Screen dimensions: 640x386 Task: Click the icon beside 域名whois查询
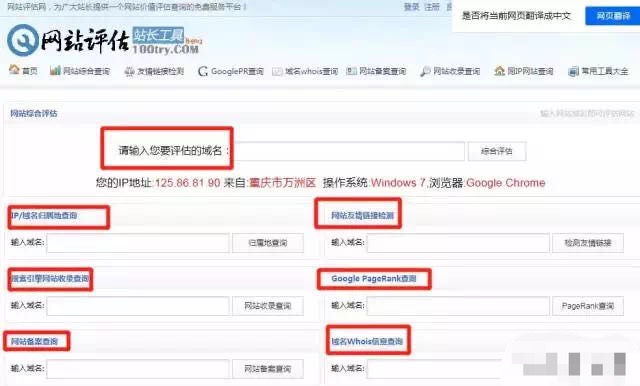(x=277, y=71)
